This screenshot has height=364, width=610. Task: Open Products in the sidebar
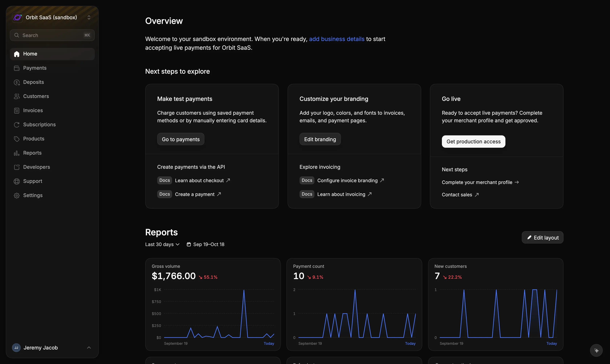point(52,139)
